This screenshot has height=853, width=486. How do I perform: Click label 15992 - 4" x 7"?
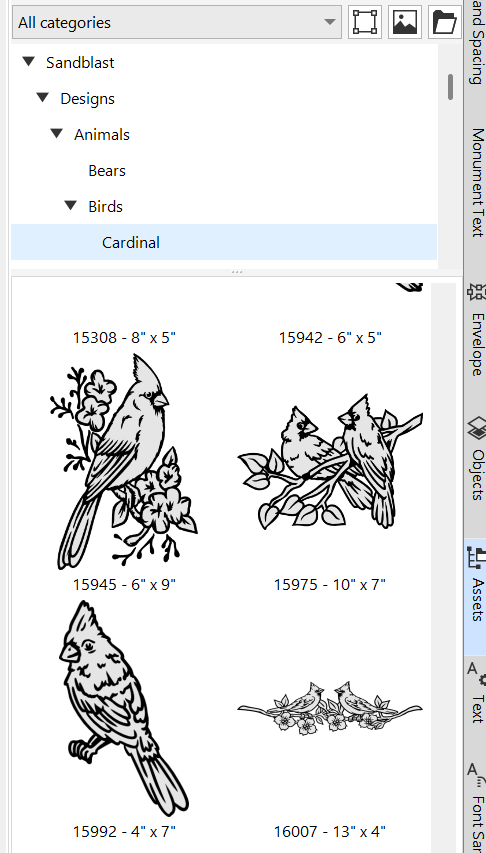[124, 832]
